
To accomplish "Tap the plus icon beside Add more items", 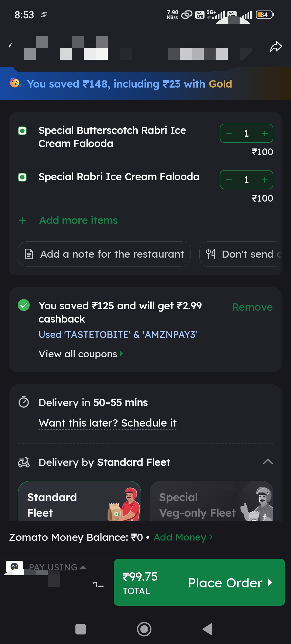I will [23, 220].
